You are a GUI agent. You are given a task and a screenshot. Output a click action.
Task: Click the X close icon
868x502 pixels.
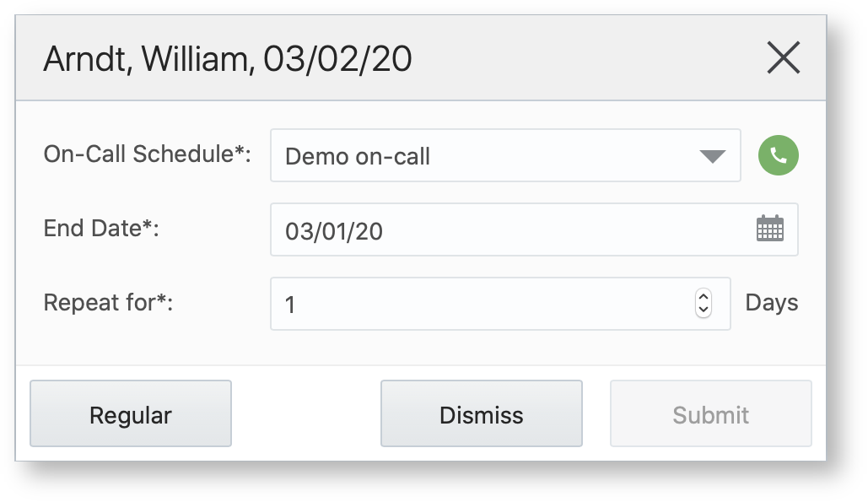click(x=784, y=57)
